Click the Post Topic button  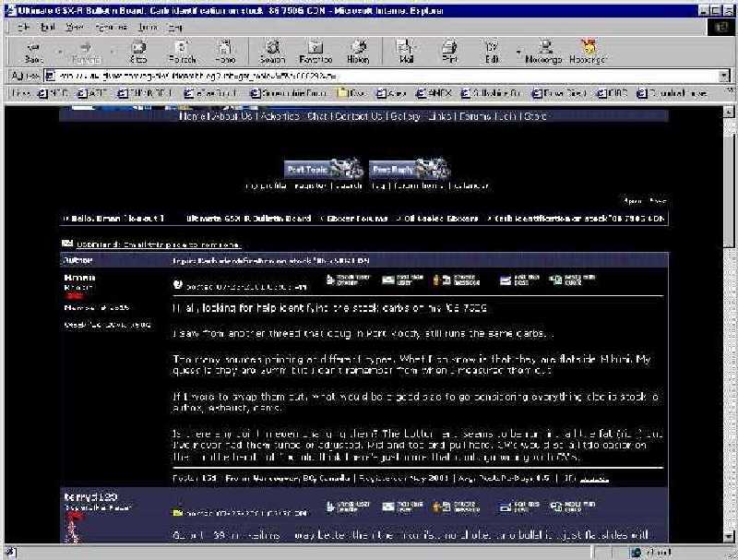coord(324,169)
